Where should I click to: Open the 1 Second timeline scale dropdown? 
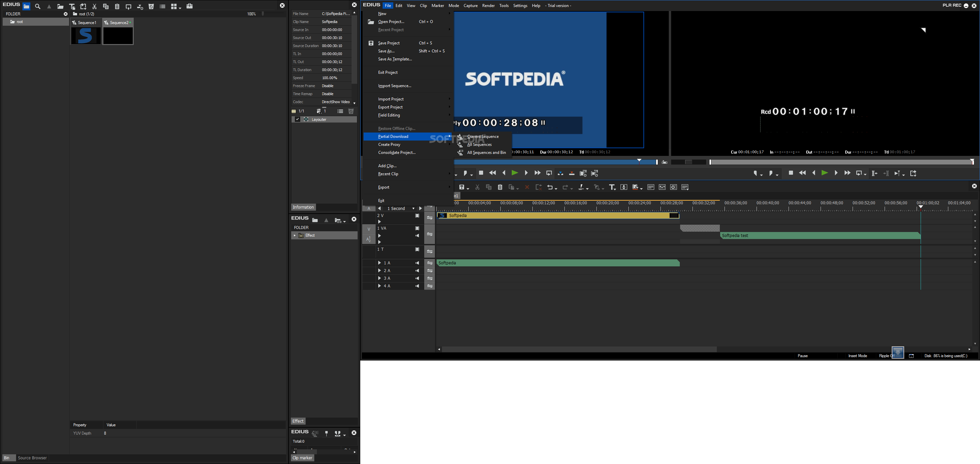413,209
